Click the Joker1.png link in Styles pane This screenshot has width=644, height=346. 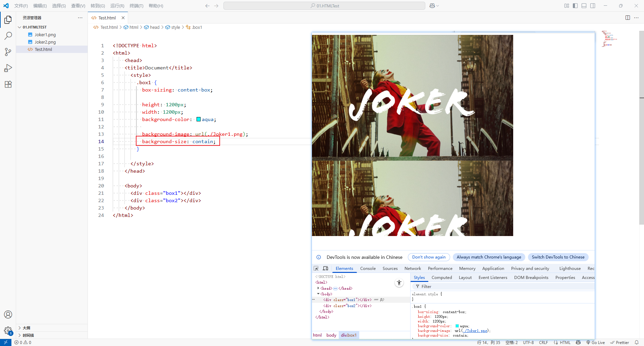475,331
